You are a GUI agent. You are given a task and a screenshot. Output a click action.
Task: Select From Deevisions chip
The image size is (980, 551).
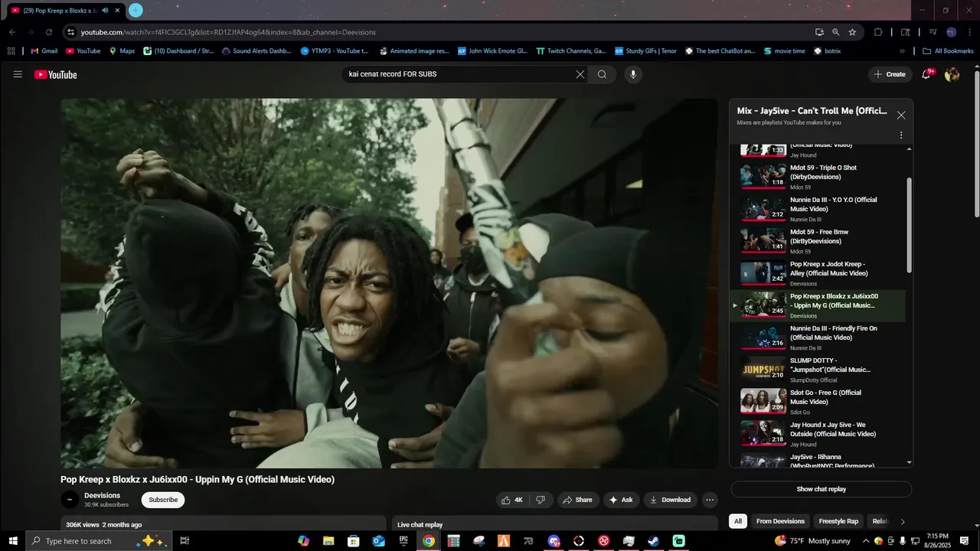click(780, 521)
